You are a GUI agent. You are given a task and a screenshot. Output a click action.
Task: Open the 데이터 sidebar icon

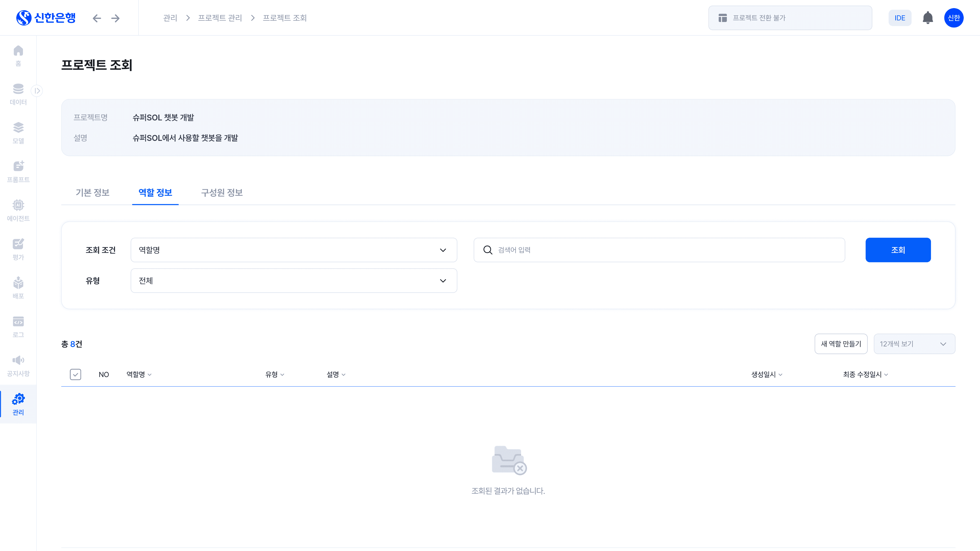pos(18,94)
